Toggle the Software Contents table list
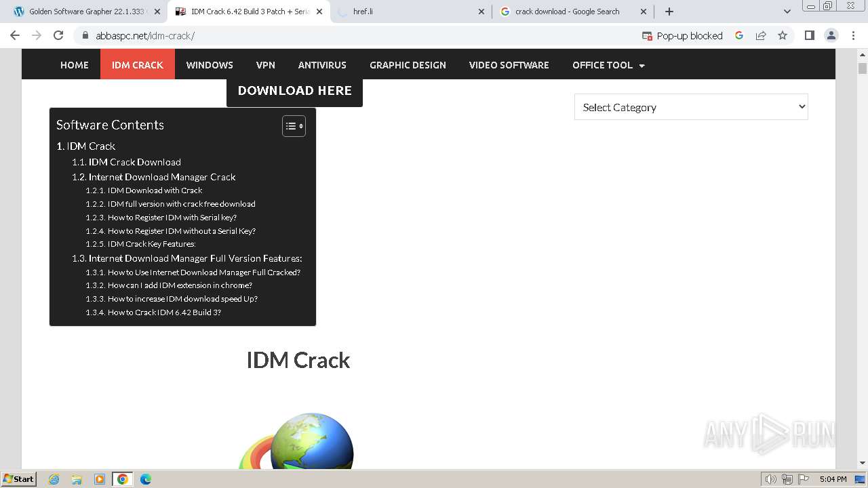Viewport: 868px width, 488px height. coord(294,126)
